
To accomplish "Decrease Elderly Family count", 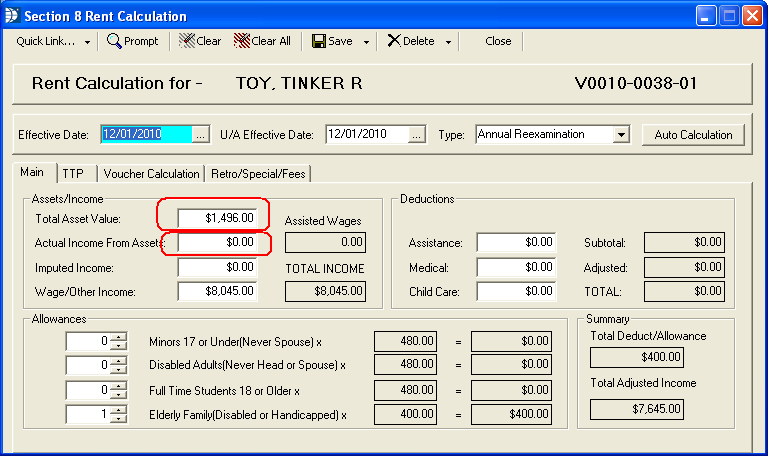I will 119,418.
